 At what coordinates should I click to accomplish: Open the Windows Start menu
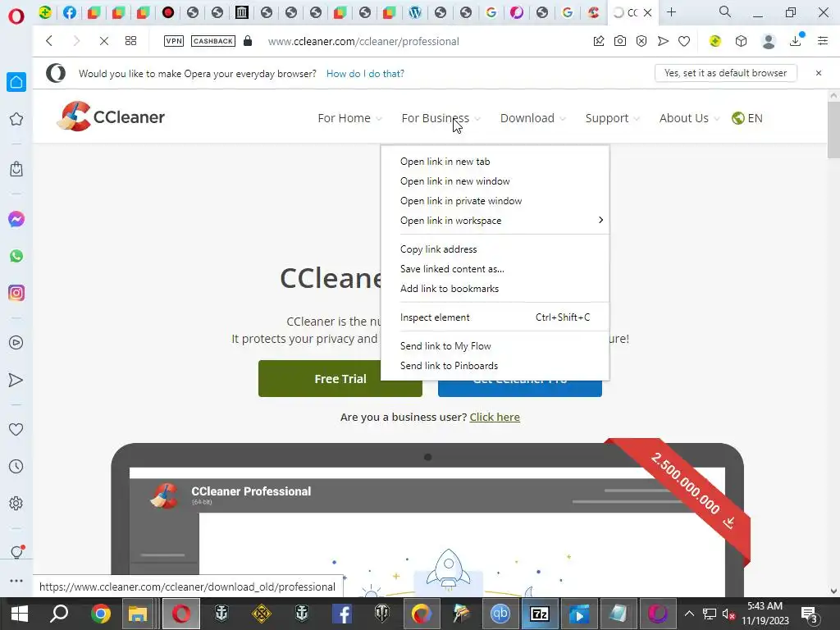[20, 614]
